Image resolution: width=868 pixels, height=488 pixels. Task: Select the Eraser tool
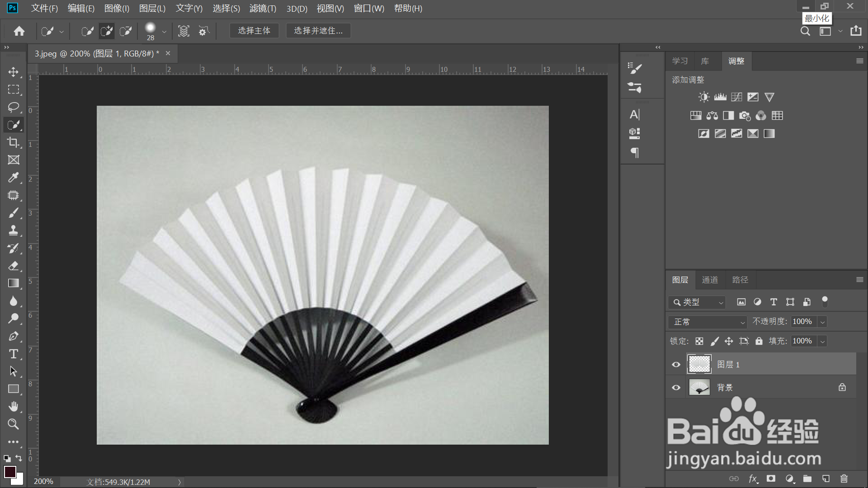click(x=13, y=266)
